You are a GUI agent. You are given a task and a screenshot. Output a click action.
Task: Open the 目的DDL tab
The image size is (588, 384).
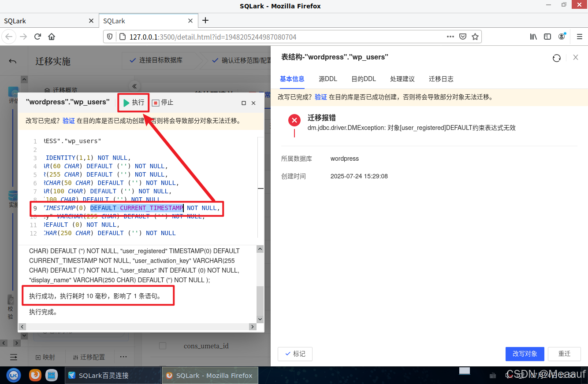(x=364, y=79)
